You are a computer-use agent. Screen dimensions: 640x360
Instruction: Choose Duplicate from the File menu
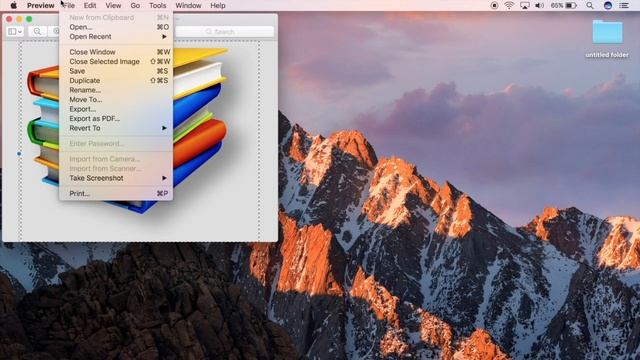[x=116, y=80]
